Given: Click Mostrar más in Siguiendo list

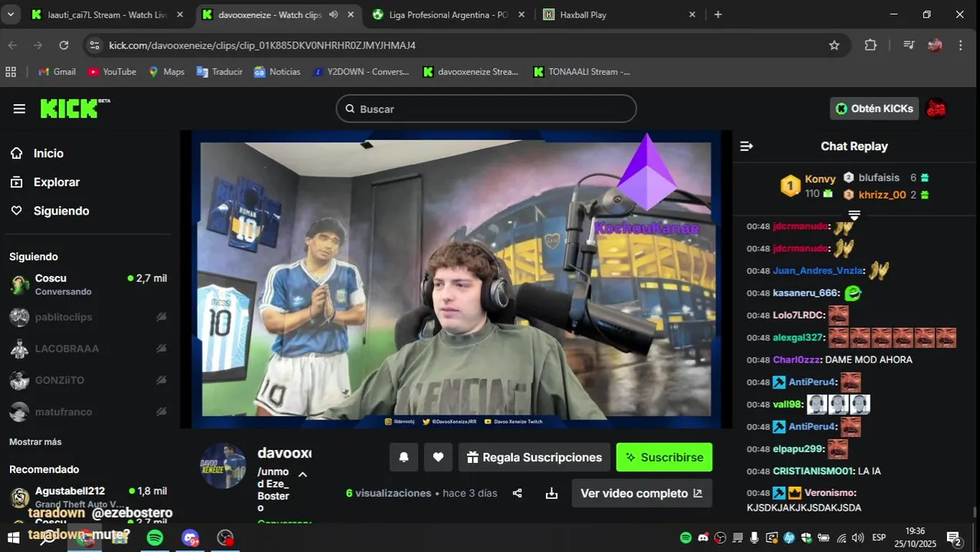Looking at the screenshot, I should (35, 442).
